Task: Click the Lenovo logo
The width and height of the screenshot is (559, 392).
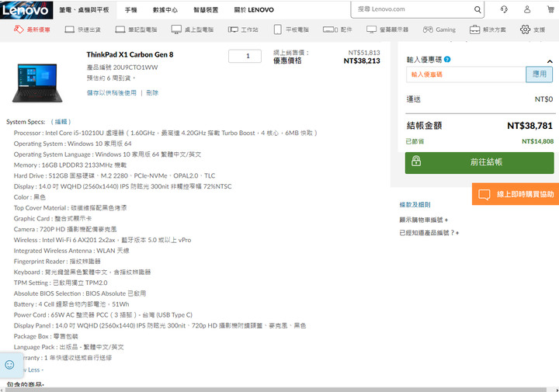Action: pyautogui.click(x=26, y=10)
